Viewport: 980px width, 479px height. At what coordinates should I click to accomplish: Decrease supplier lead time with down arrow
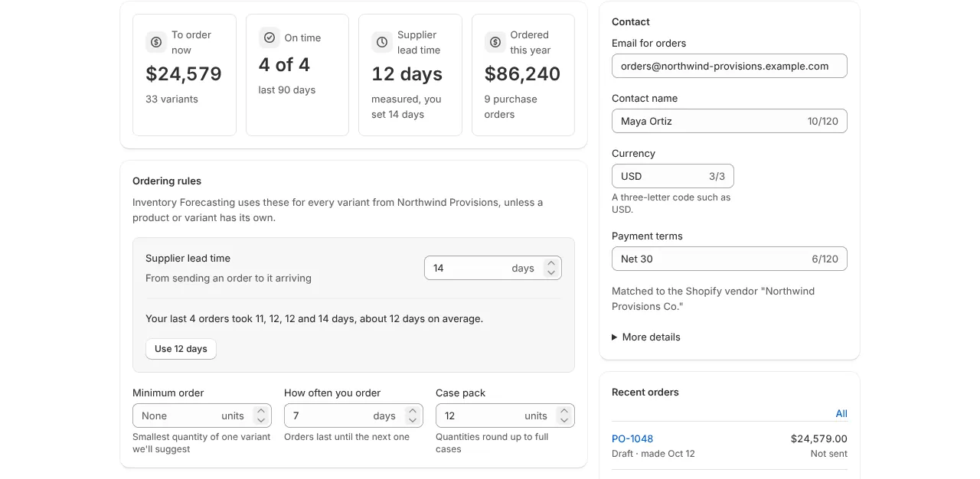[x=550, y=272]
